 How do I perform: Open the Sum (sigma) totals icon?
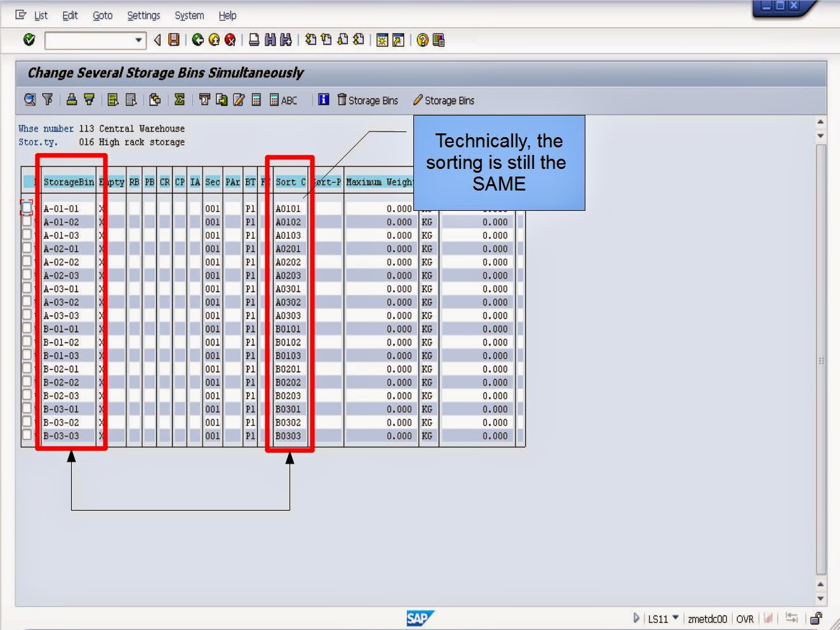(180, 100)
